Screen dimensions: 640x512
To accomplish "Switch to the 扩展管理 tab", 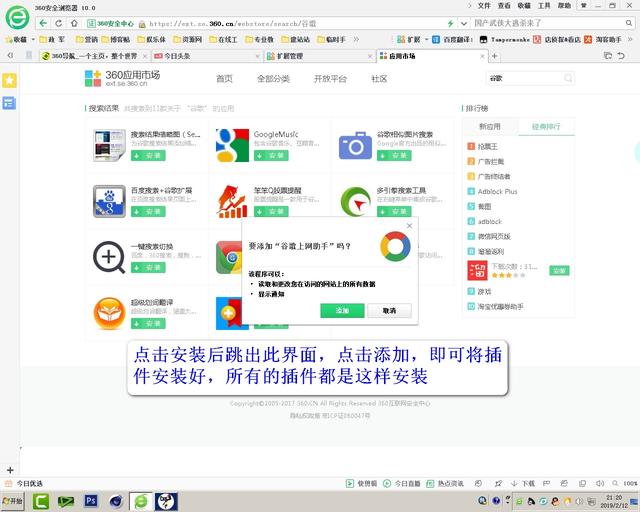I will pyautogui.click(x=320, y=56).
